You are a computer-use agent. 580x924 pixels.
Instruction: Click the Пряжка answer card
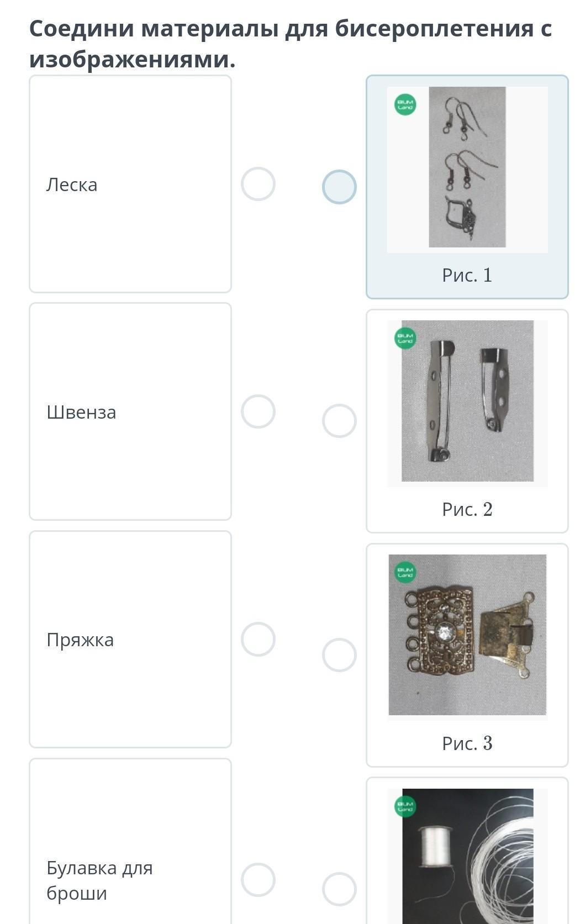[x=130, y=639]
